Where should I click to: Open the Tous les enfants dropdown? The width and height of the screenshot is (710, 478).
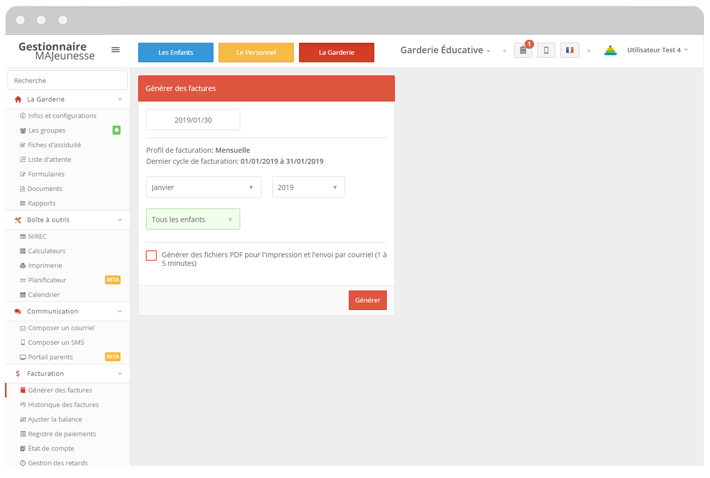point(193,219)
